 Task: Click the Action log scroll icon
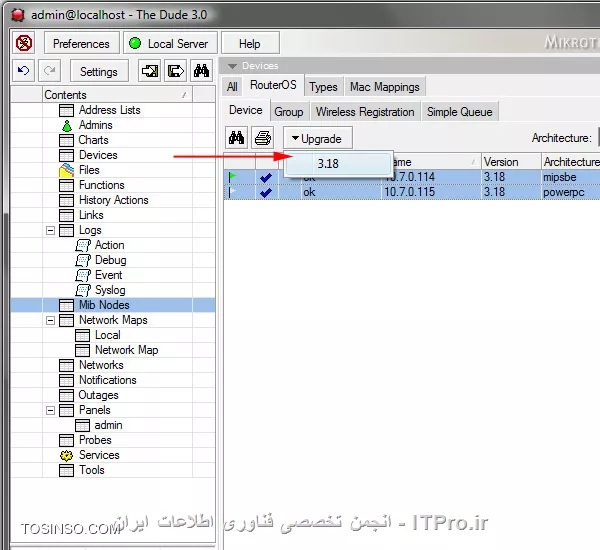(83, 245)
